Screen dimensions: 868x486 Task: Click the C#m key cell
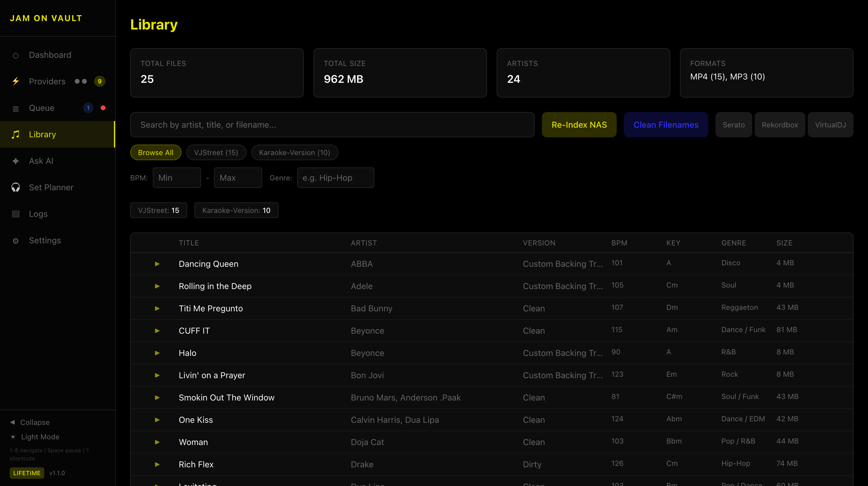coord(674,397)
